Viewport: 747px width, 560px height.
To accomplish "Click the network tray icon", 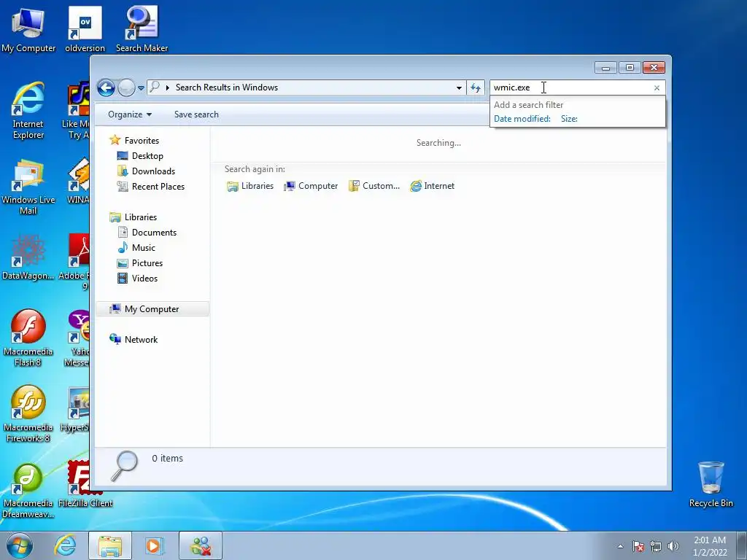I will (656, 546).
